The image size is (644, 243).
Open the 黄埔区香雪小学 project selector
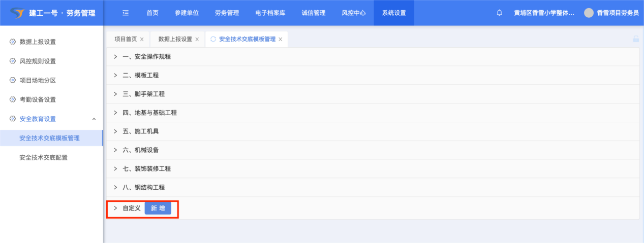[x=544, y=13]
